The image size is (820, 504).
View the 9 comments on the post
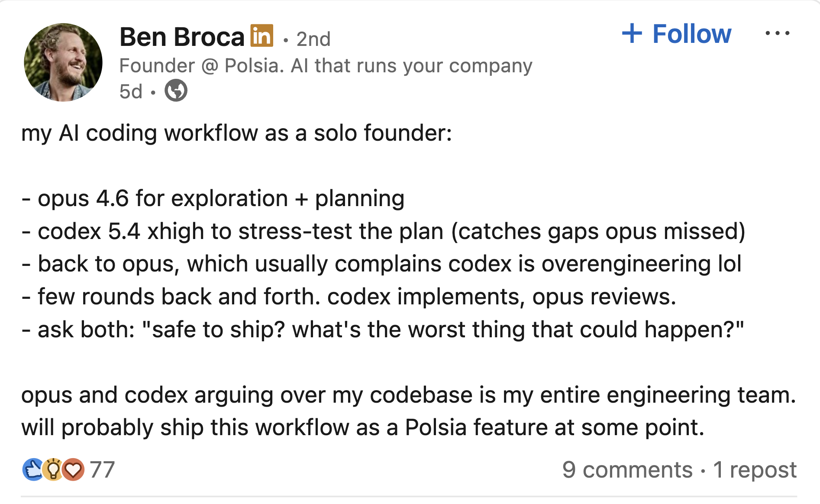626,469
